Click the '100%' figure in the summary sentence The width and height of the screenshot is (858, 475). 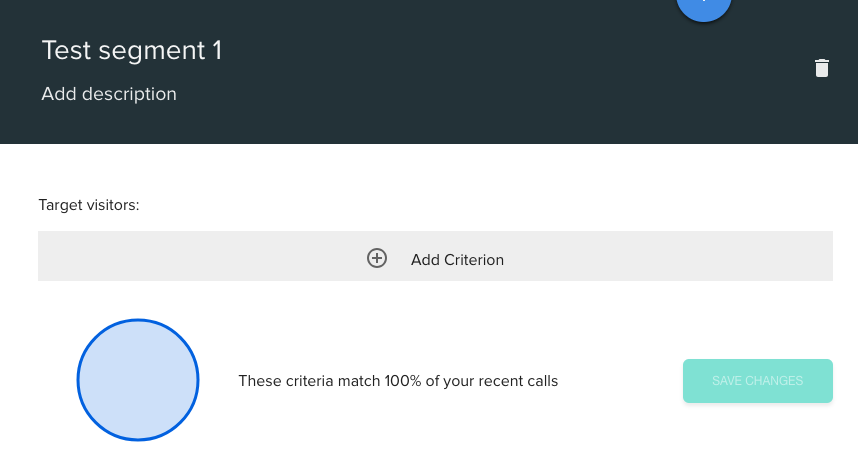tap(403, 381)
